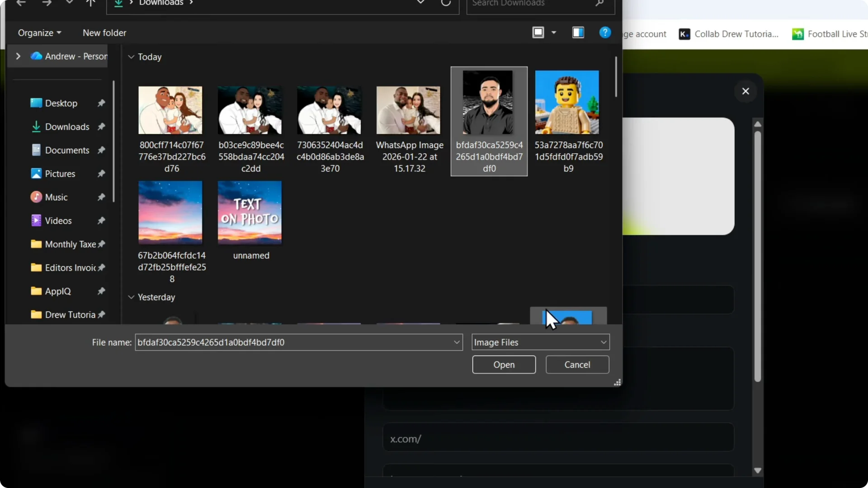The width and height of the screenshot is (868, 488).
Task: Open the Music folder in sidebar
Action: tap(56, 197)
